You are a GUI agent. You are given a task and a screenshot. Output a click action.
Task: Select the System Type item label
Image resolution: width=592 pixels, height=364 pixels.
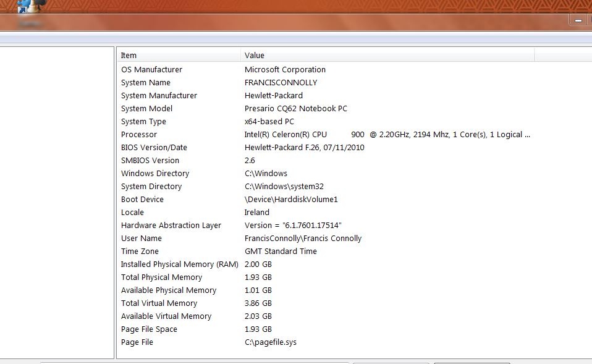[143, 122]
